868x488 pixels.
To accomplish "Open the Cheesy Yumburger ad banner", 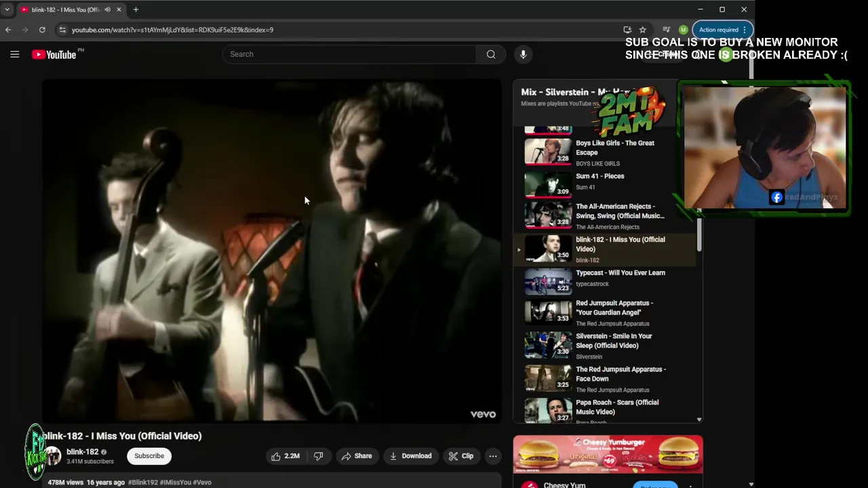I will point(608,454).
